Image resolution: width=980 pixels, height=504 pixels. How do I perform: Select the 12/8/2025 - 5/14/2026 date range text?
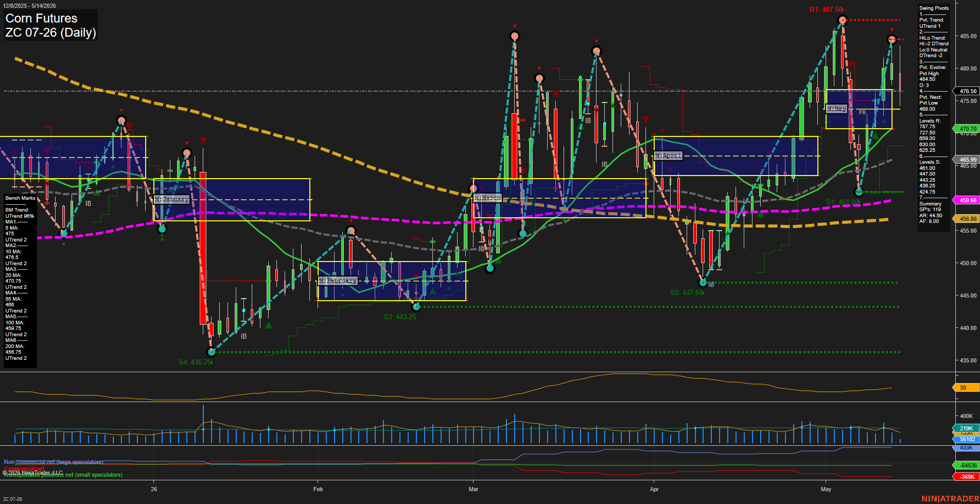coord(29,6)
